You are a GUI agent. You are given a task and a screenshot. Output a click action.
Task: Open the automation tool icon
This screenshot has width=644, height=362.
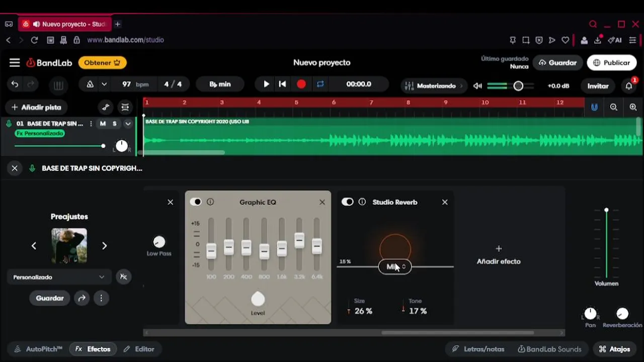(x=105, y=107)
